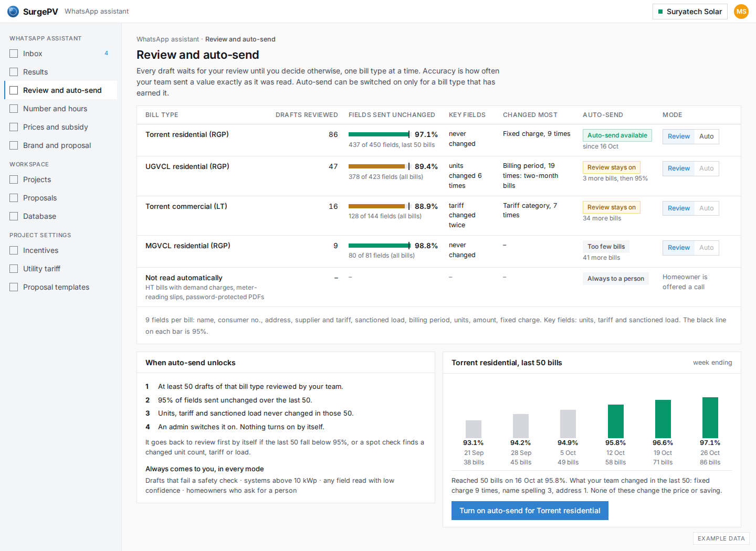Click the 12 Oct chart bar at 95.8%
This screenshot has height=551, width=756.
pyautogui.click(x=615, y=421)
